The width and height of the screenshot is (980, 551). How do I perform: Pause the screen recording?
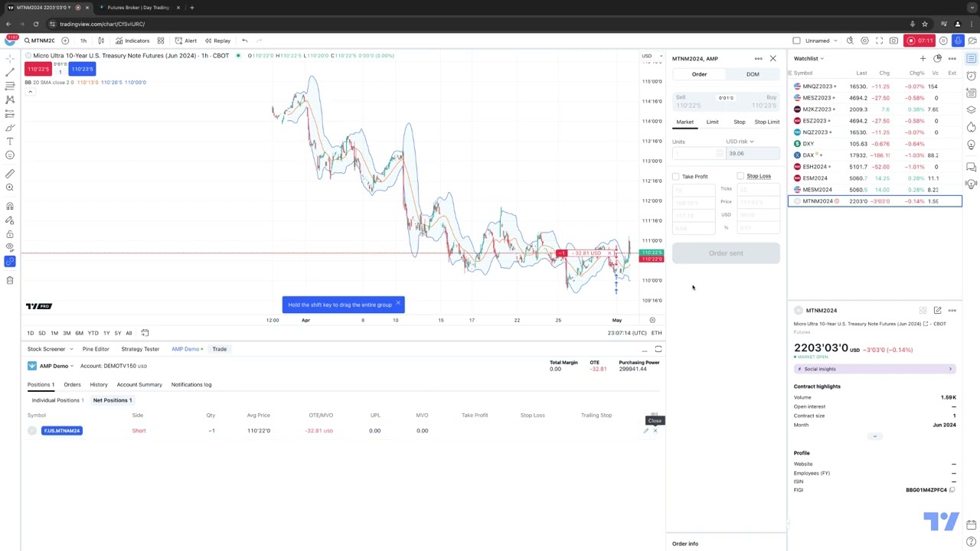[x=943, y=41]
